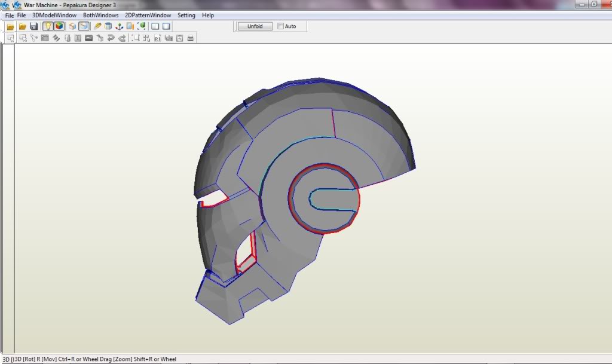Click the rotate part cube icon
Viewport: 612px width, 364px height.
click(100, 38)
